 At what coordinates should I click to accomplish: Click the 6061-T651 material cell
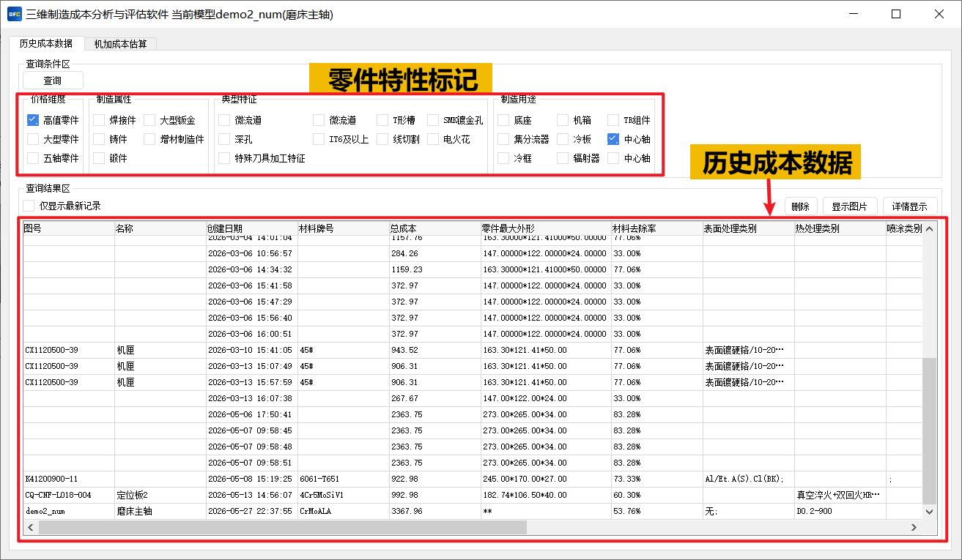(x=344, y=479)
